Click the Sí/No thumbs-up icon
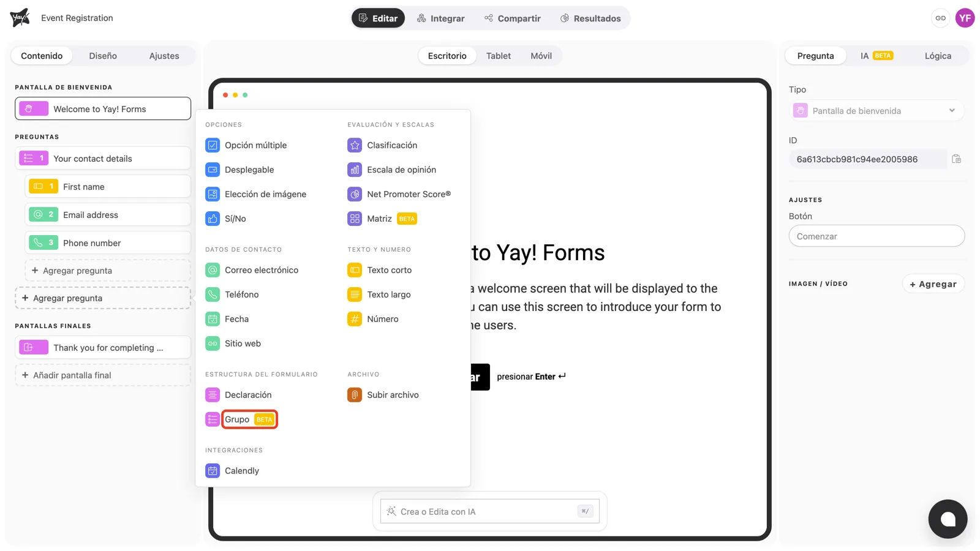The height and width of the screenshot is (551, 980). (213, 219)
